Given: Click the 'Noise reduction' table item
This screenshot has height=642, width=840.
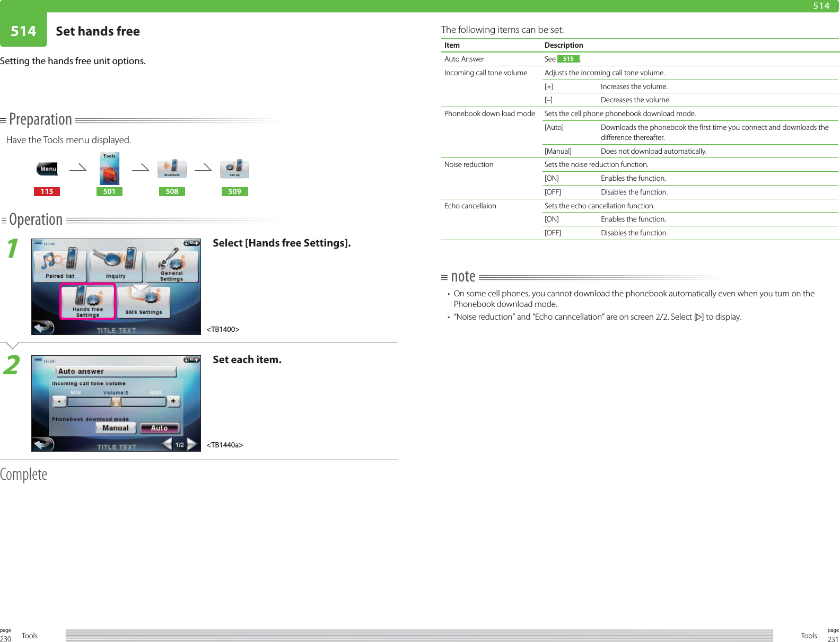Looking at the screenshot, I should point(469,165).
